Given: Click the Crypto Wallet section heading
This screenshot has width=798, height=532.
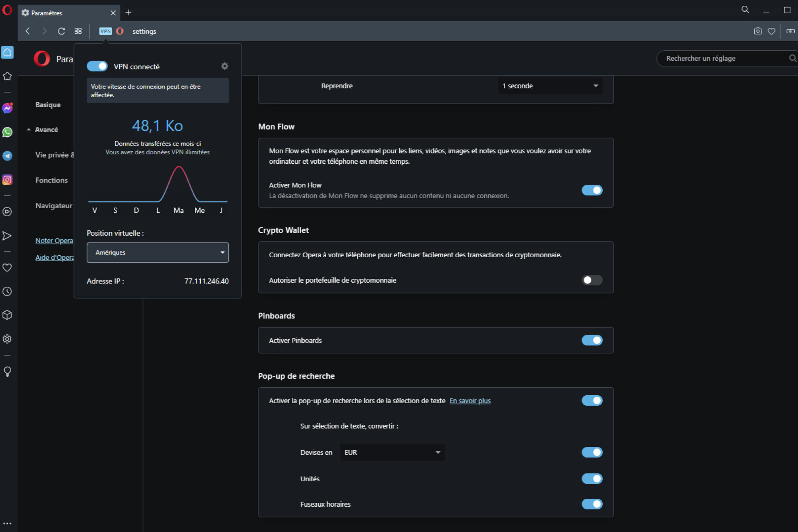Looking at the screenshot, I should coord(283,230).
